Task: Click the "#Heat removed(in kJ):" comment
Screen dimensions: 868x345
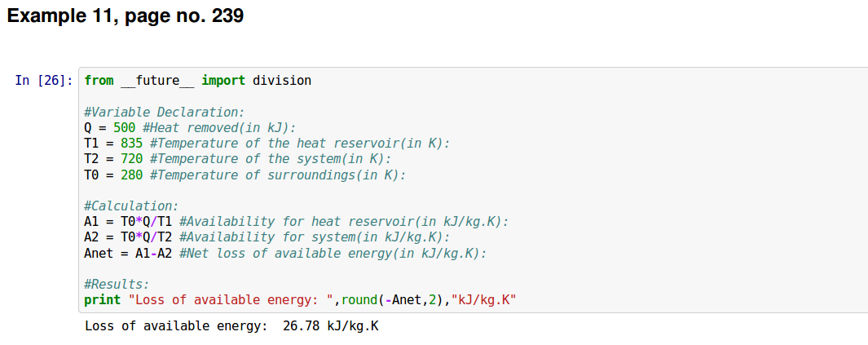Action: [x=218, y=127]
